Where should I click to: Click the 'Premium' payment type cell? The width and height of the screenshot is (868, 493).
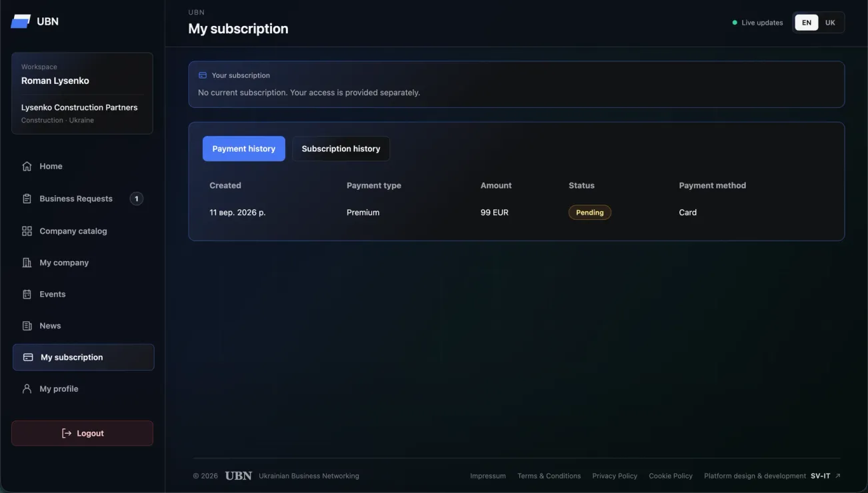point(363,213)
